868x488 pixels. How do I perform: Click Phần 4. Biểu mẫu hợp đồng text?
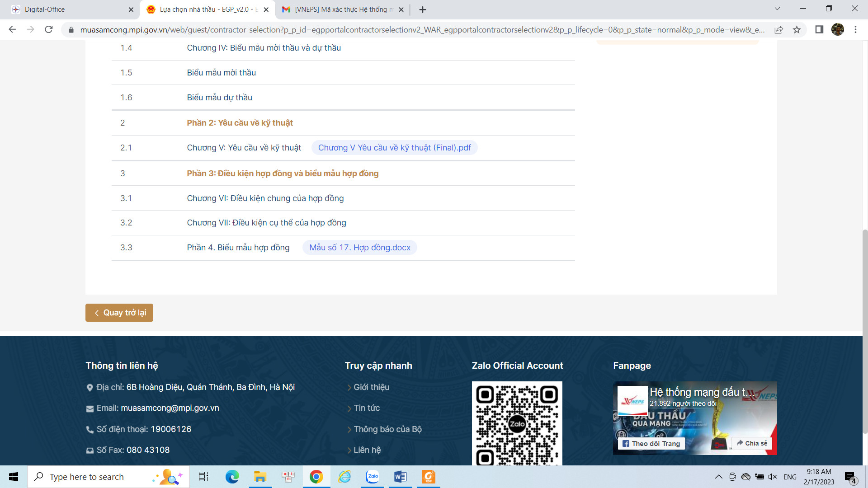[238, 248]
